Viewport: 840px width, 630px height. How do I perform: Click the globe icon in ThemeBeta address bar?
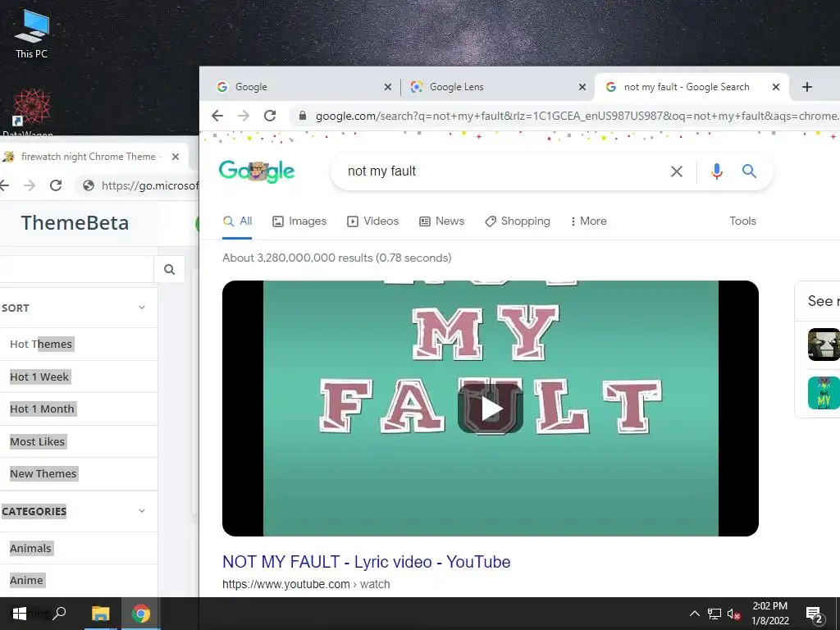tap(89, 186)
